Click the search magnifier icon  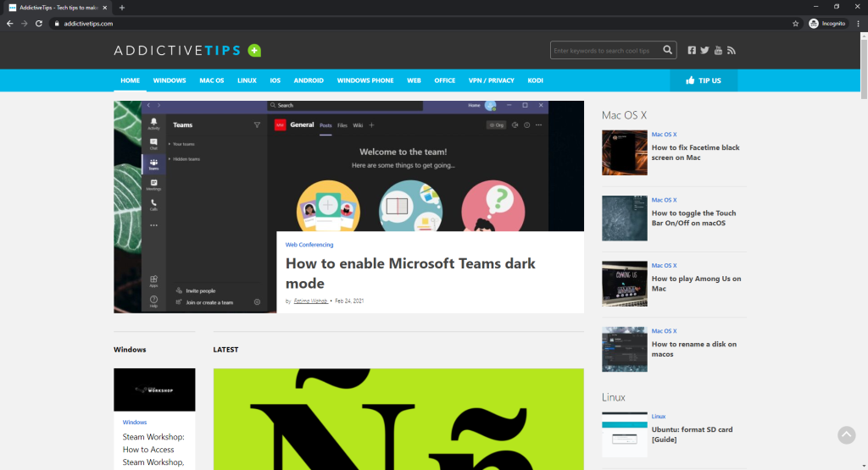click(668, 50)
